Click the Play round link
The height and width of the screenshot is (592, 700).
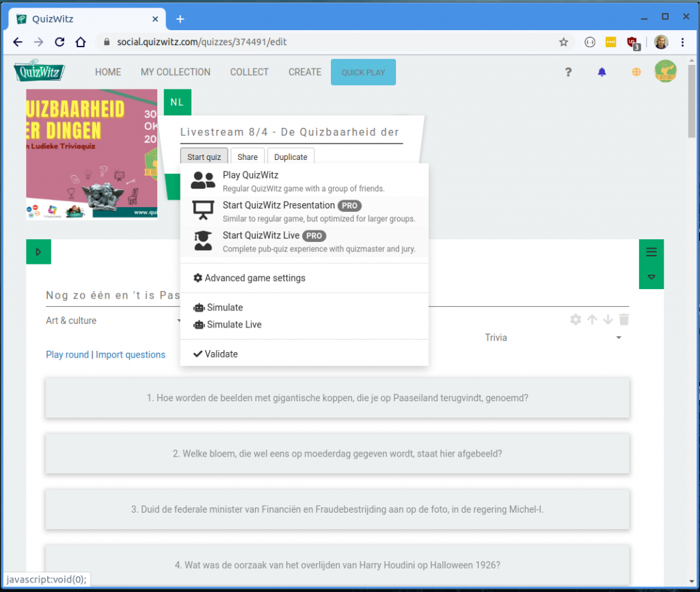[68, 355]
